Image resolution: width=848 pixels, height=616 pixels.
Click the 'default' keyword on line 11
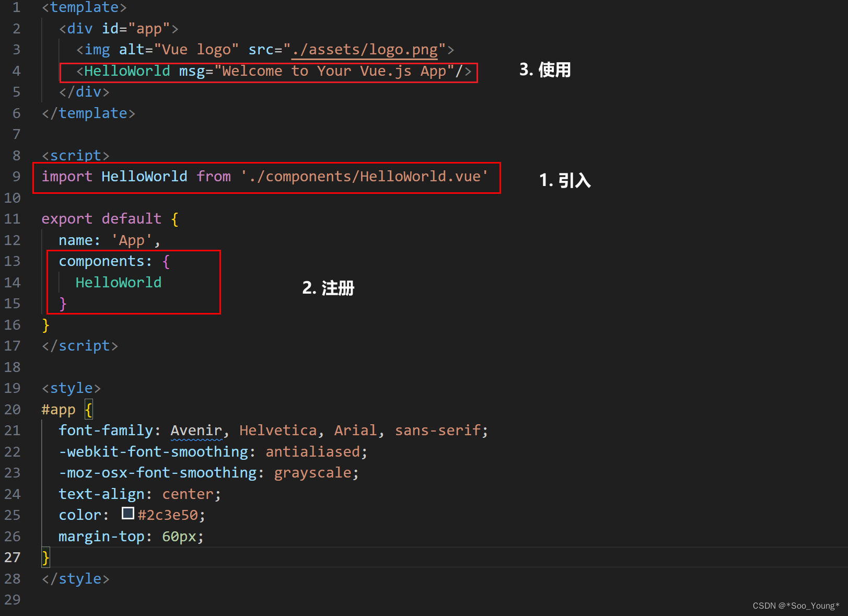[x=132, y=219]
